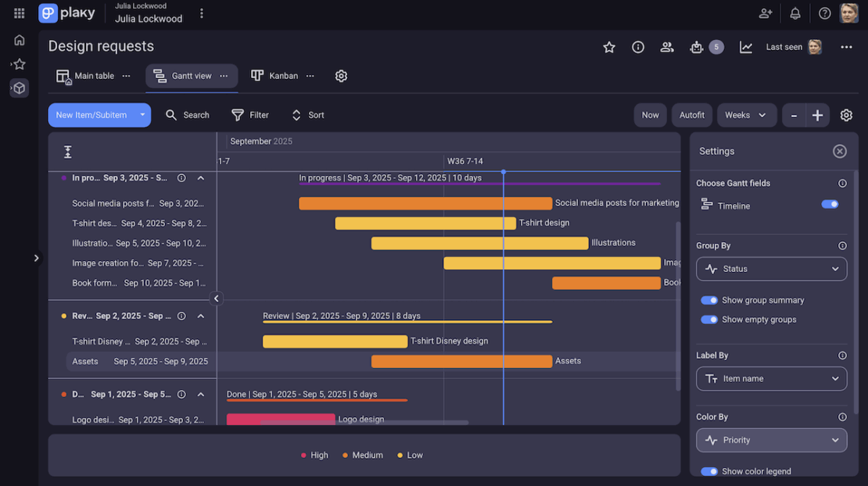Go to Home from the sidebar
Viewport: 868px width, 486px height.
coord(18,40)
